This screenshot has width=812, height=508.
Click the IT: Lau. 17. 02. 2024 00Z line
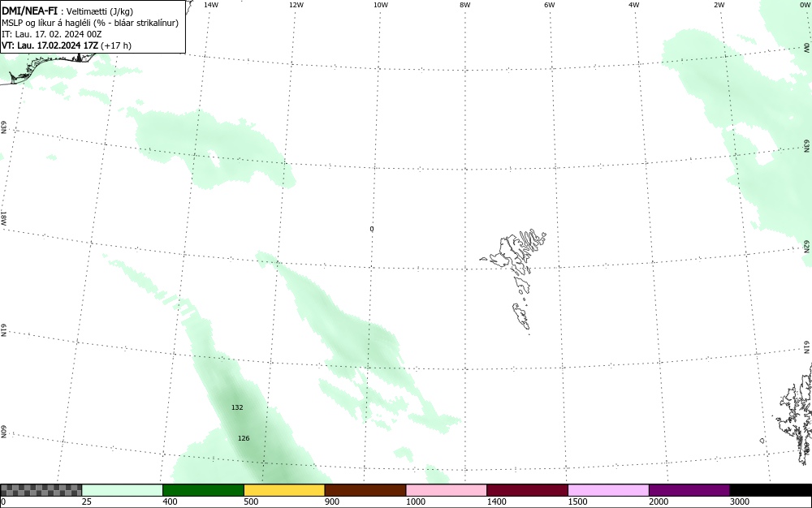52,34
